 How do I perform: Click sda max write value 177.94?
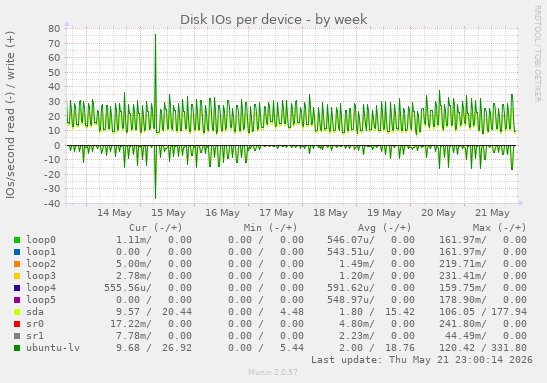(509, 312)
